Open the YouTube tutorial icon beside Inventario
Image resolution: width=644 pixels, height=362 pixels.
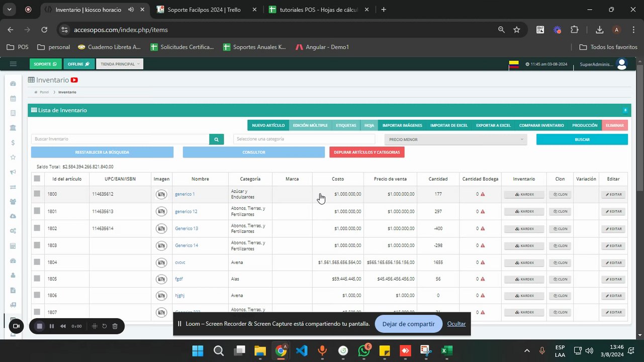coord(74,80)
